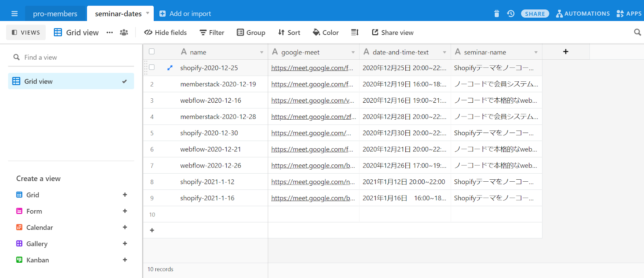
Task: Select the seminar-name cell in row 8
Action: click(x=496, y=182)
